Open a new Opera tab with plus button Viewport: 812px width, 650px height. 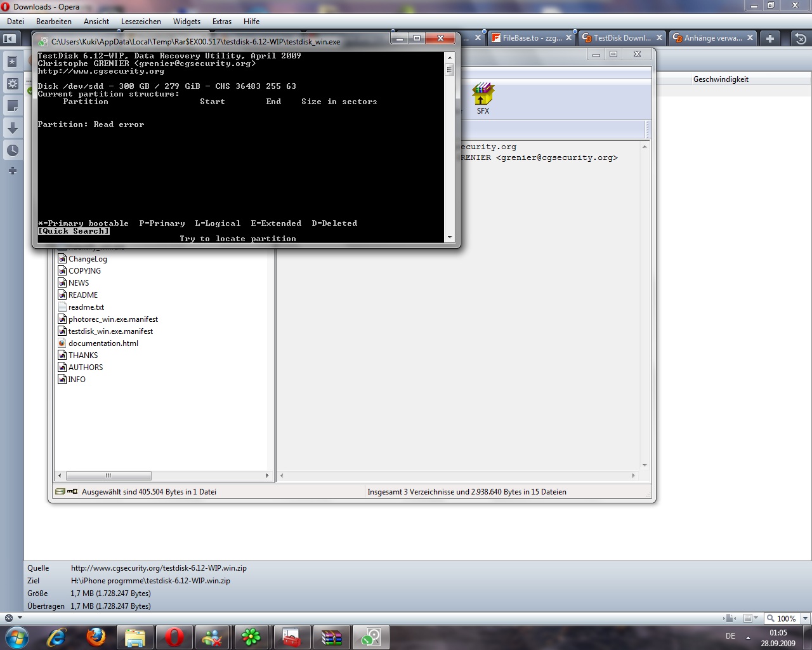(x=769, y=38)
